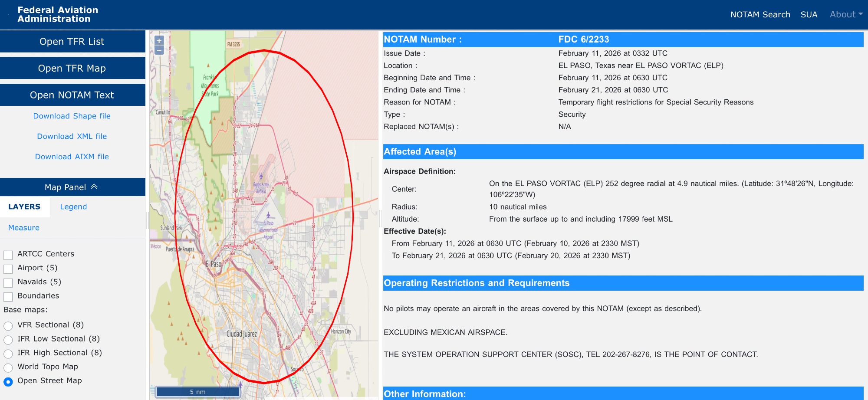Switch to World Topo Map
The image size is (868, 400).
pos(8,367)
